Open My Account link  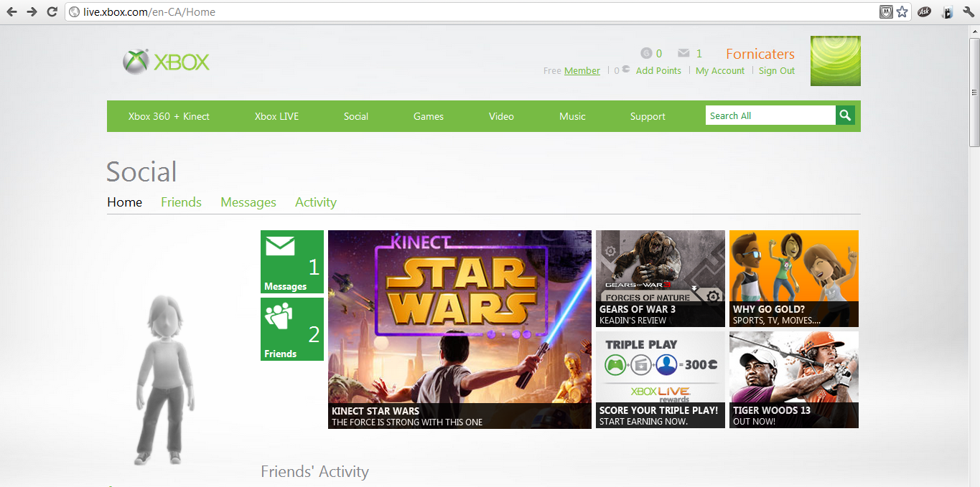pyautogui.click(x=720, y=70)
